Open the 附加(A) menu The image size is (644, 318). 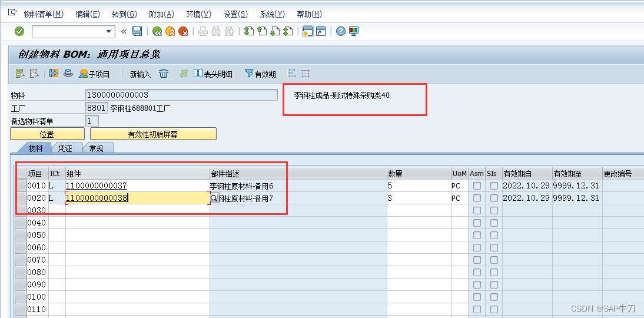pos(161,14)
